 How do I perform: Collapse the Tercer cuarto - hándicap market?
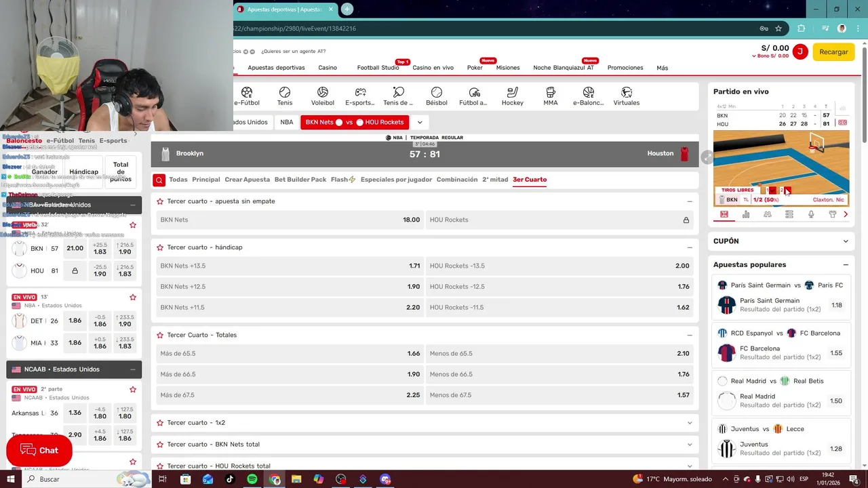point(690,247)
